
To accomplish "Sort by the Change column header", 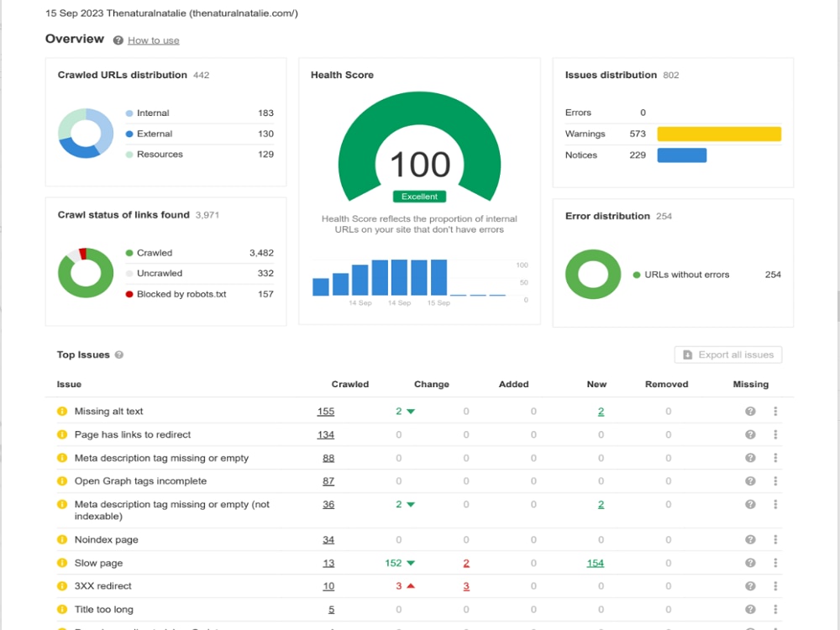I will point(431,384).
